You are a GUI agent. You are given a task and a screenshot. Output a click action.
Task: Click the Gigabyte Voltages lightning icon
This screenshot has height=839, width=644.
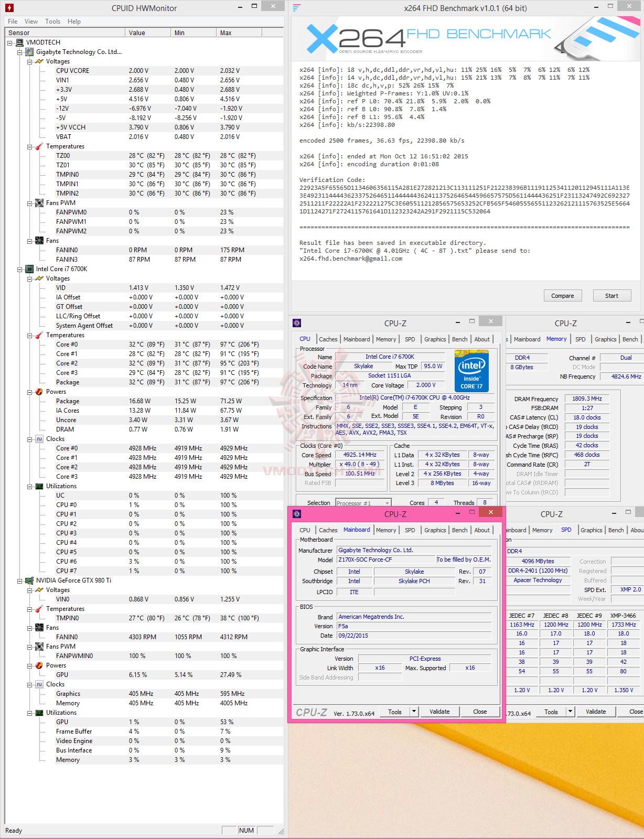click(39, 61)
